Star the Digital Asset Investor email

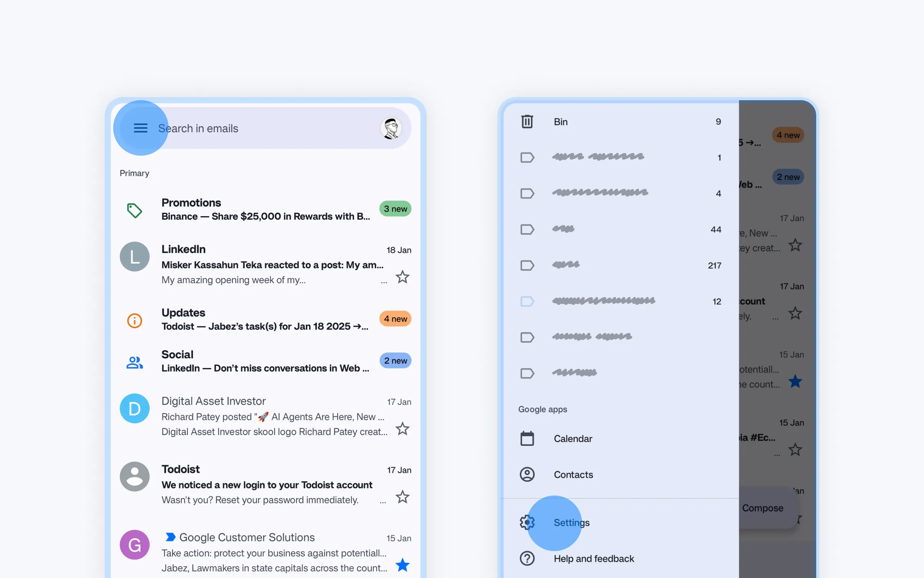pyautogui.click(x=402, y=428)
